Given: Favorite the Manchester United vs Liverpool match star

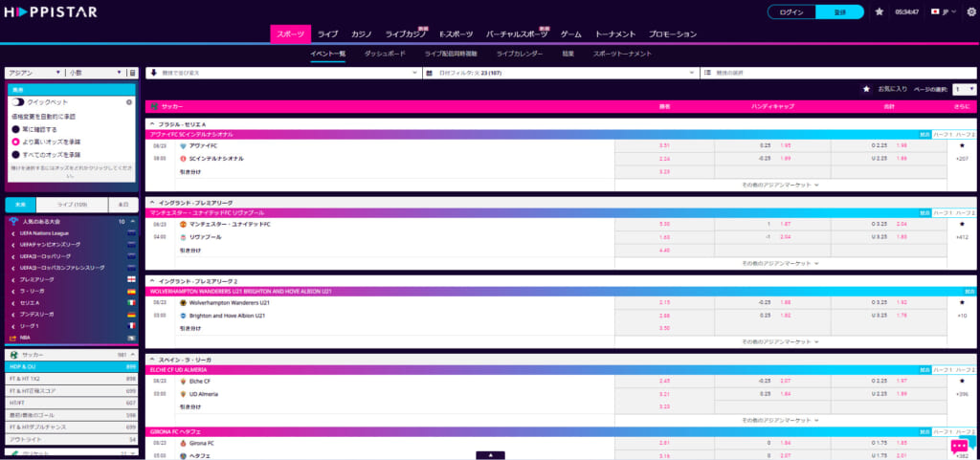Looking at the screenshot, I should coord(962,224).
